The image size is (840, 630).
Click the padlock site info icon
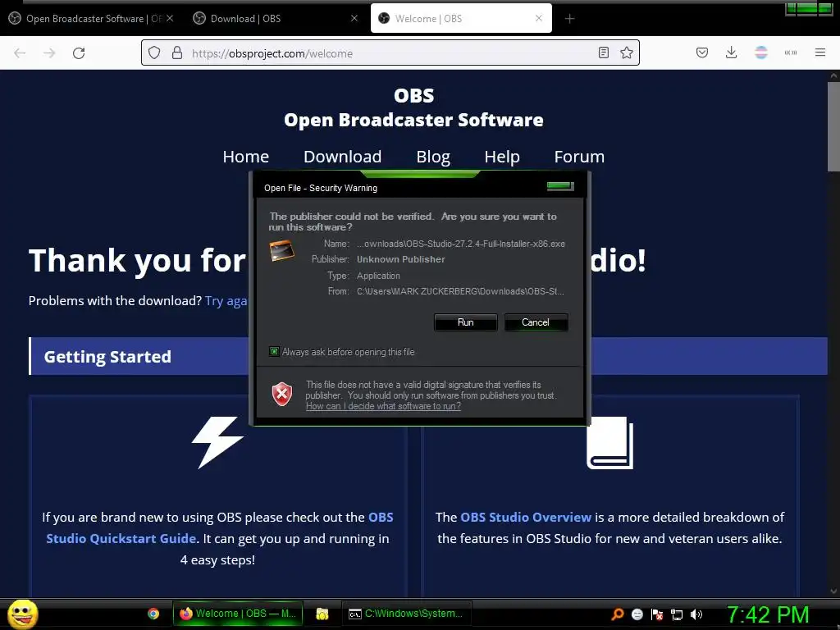[x=177, y=53]
